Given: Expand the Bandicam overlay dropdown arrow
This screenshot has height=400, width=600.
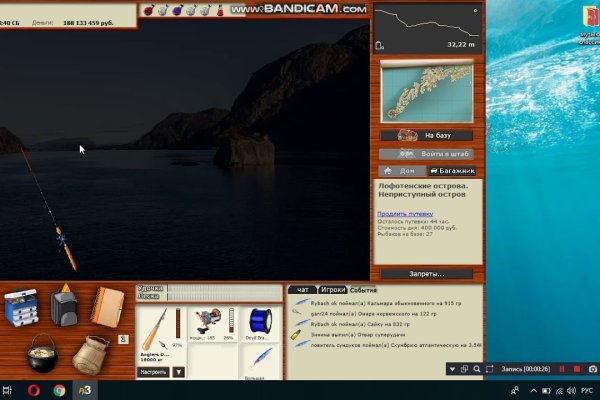Looking at the screenshot, I should point(450,369).
